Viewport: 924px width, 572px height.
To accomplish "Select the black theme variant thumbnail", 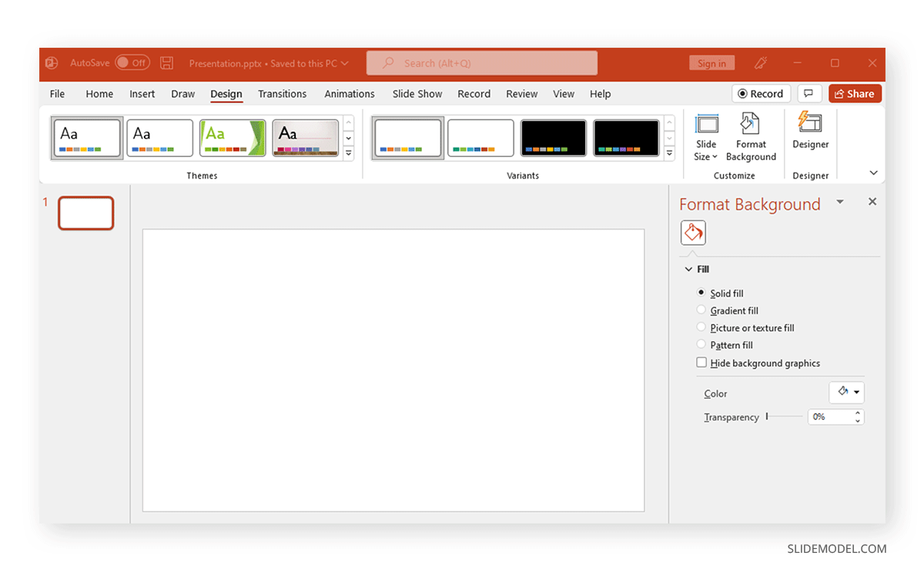I will pyautogui.click(x=553, y=137).
